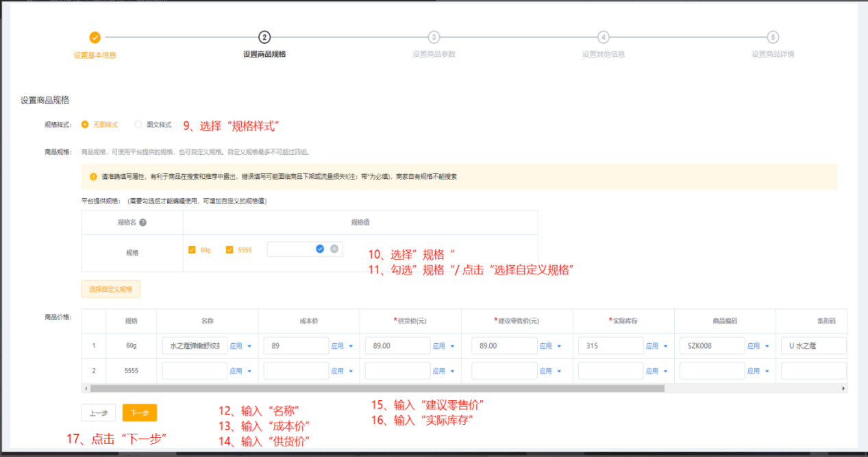Click the 设置商品规格 step label
Viewport: 868px width, 457px height.
(x=264, y=54)
